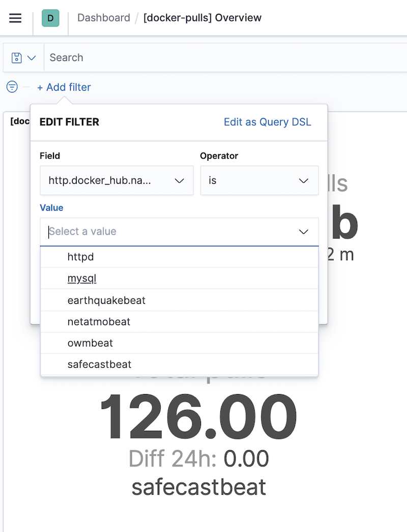Image resolution: width=407 pixels, height=532 pixels.
Task: Open the saved query disk icon
Action: click(x=16, y=57)
